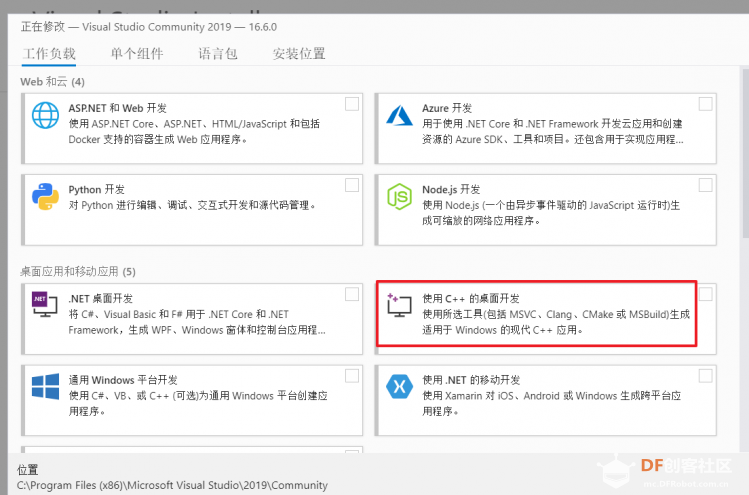
Task: Click the 'Node.js 开发' title text
Action: point(451,189)
